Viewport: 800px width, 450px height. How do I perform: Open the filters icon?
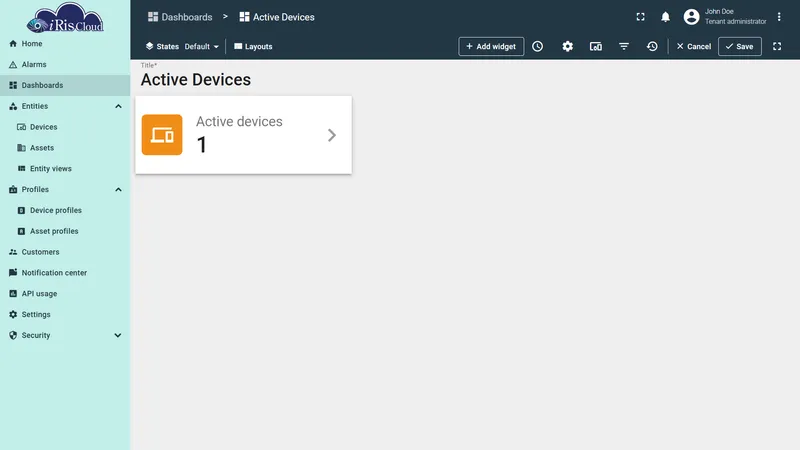click(x=623, y=46)
